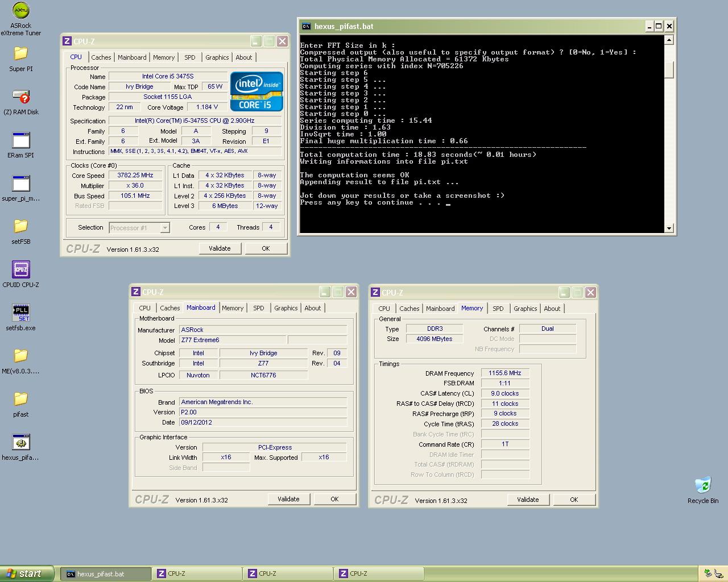Click the Intel Core i5 3475S name field
Screen dimensions: 728x582
coord(167,76)
